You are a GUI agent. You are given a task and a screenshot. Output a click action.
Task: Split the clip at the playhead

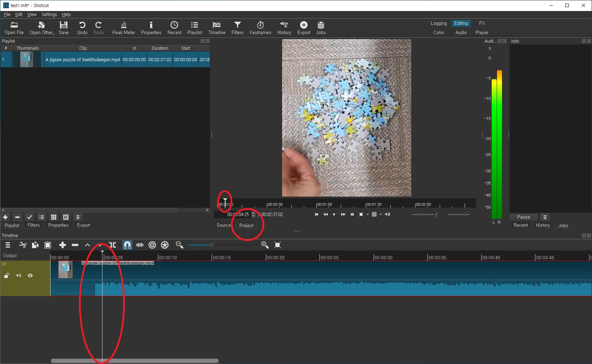pos(112,245)
